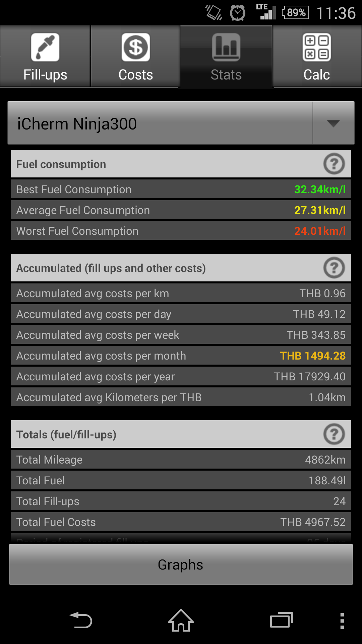Image resolution: width=362 pixels, height=644 pixels.
Task: Open the three-dot overflow menu
Action: coord(342,621)
